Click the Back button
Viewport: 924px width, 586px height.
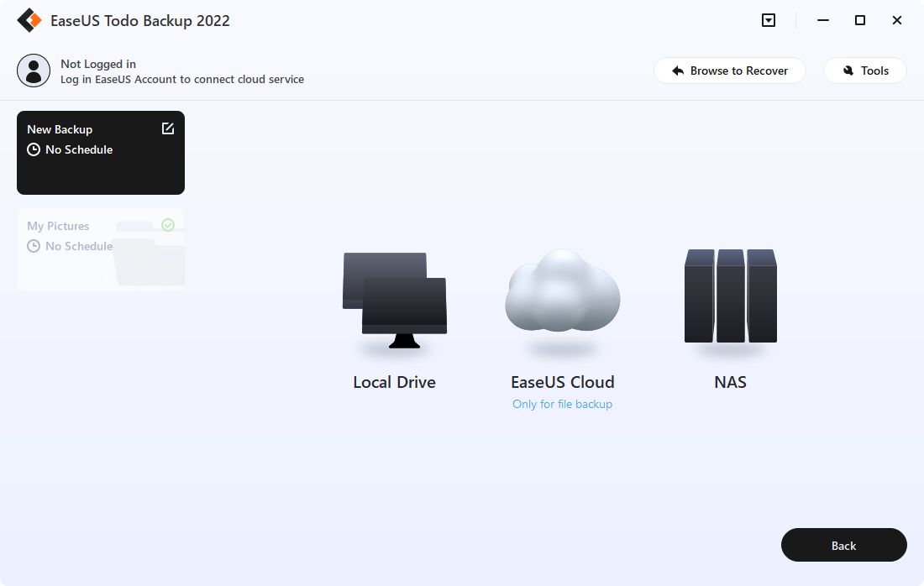click(843, 545)
